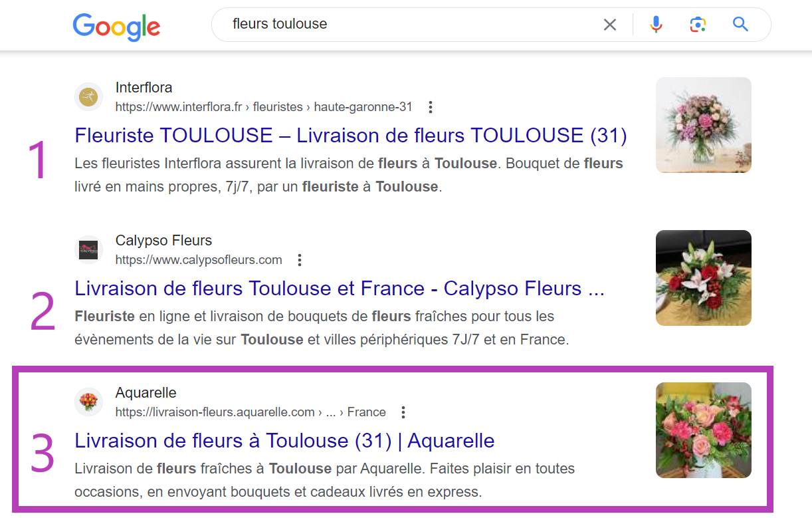Go to the Google homepage via the logo
This screenshot has height=518, width=812.
click(x=116, y=26)
